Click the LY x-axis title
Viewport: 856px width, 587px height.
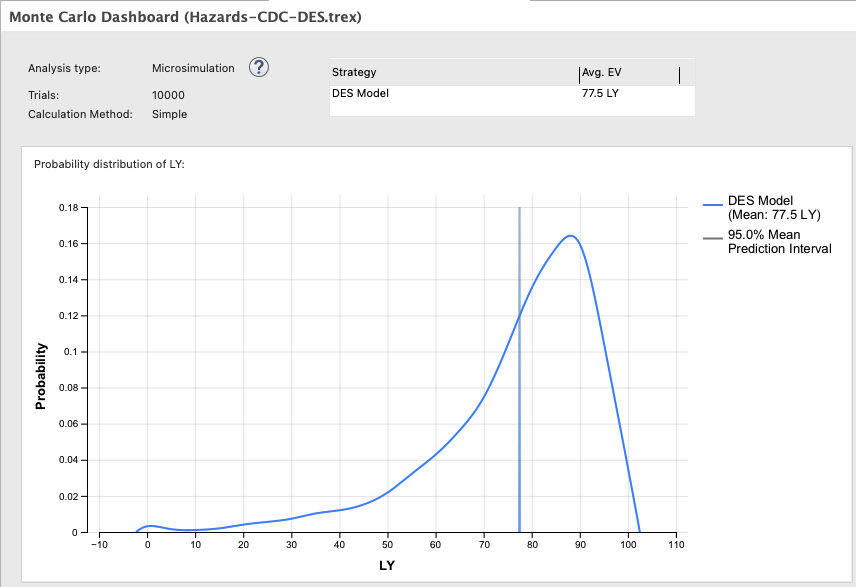point(386,566)
